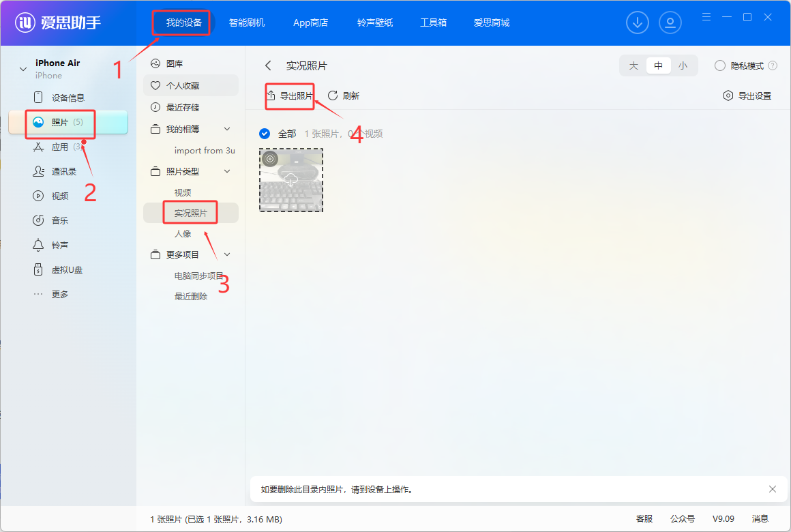The width and height of the screenshot is (791, 532).
Task: Switch thumbnail size to 大
Action: (633, 65)
